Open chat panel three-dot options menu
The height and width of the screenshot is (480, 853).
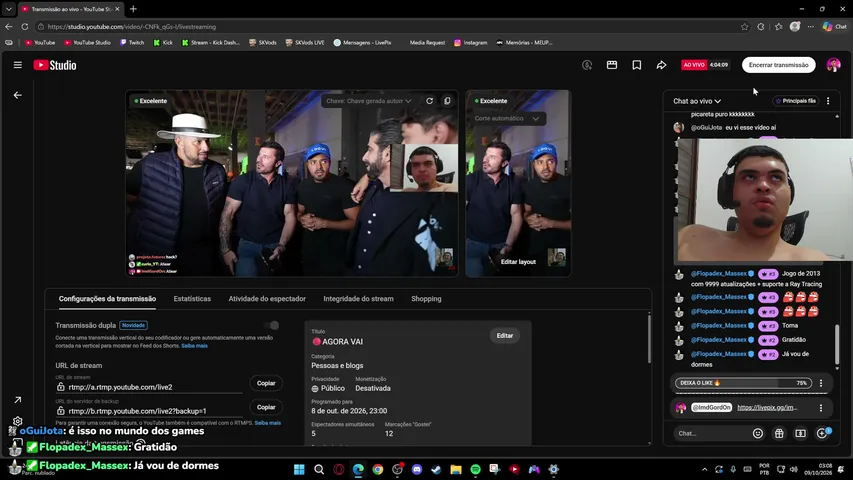[828, 101]
